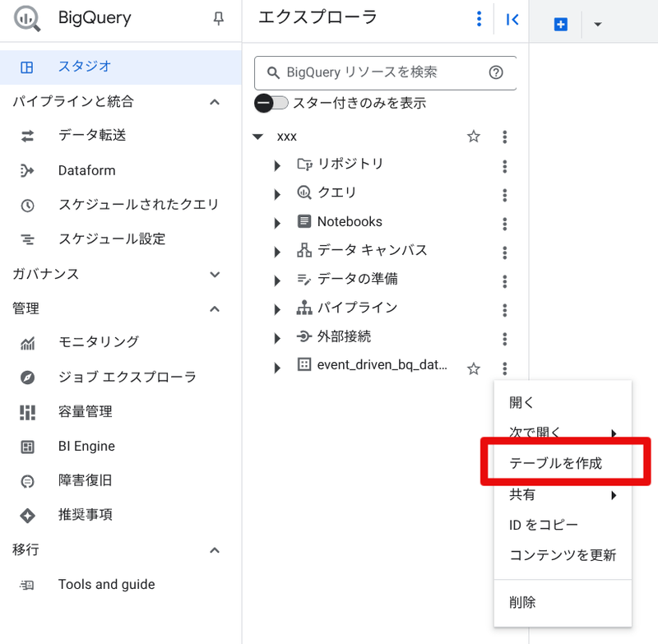Click the スケジュール設定 icon
This screenshot has width=658, height=644.
(28, 239)
